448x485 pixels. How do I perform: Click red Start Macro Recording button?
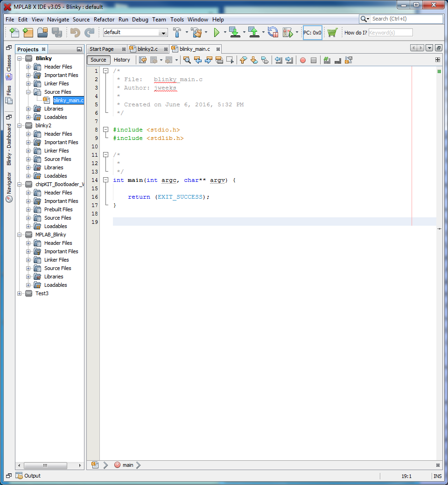tap(303, 60)
